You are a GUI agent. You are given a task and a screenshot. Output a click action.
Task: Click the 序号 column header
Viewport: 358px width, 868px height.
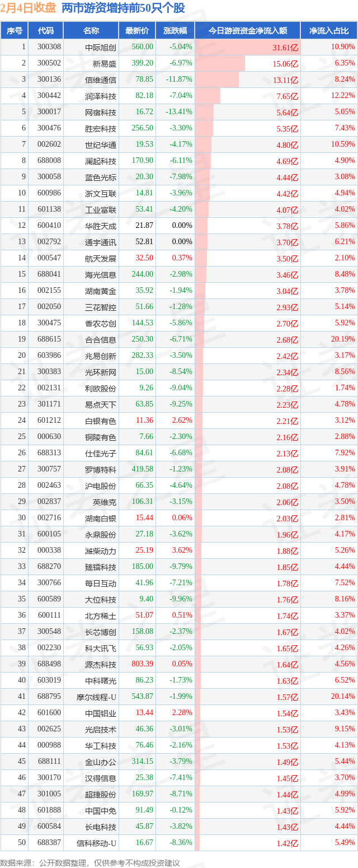(15, 31)
